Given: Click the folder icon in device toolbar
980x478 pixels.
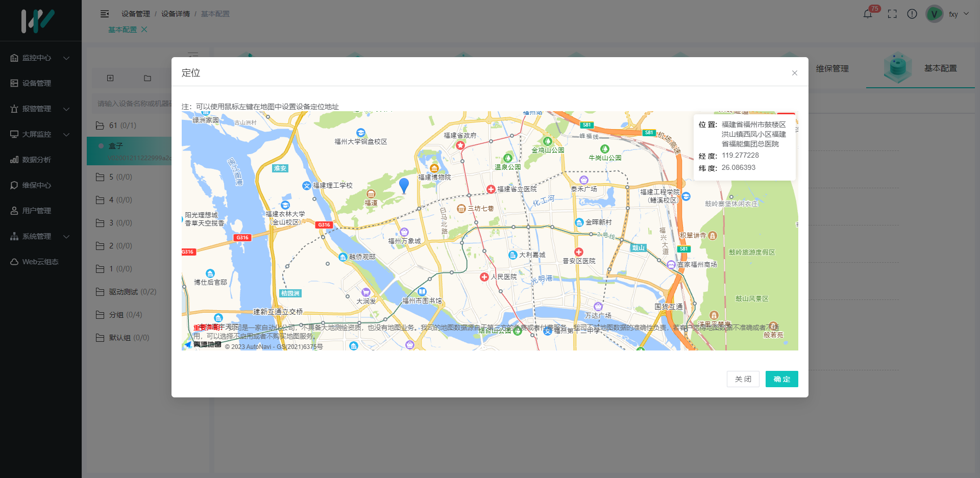Looking at the screenshot, I should [148, 78].
